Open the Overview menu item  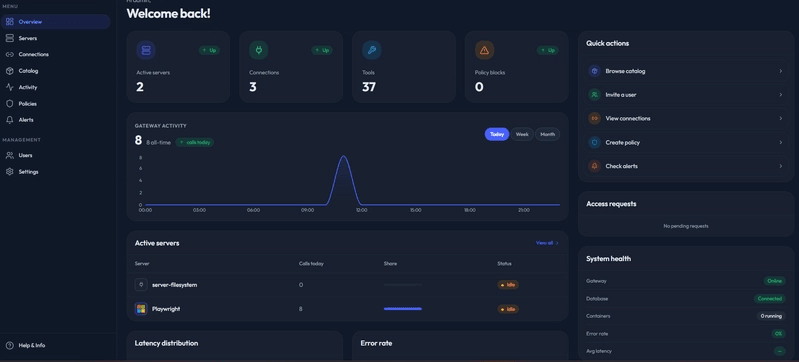pyautogui.click(x=56, y=22)
